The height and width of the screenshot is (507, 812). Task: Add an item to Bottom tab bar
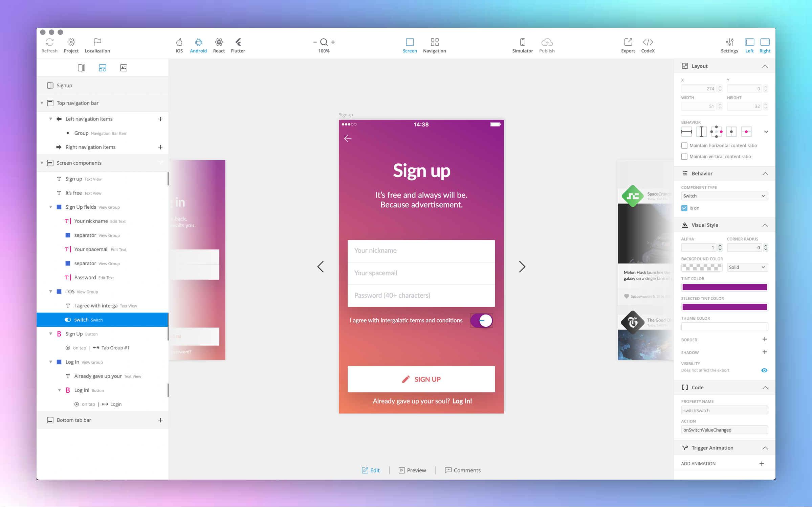tap(160, 420)
